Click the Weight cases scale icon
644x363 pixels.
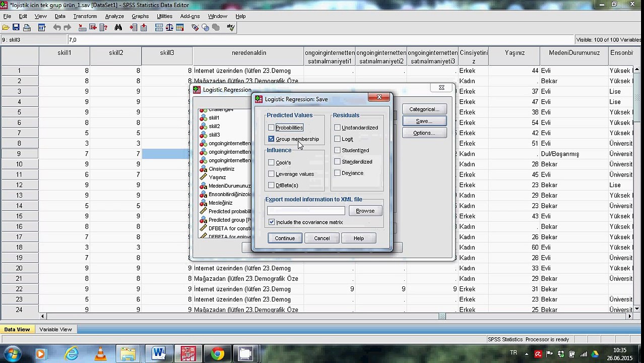pos(169,28)
